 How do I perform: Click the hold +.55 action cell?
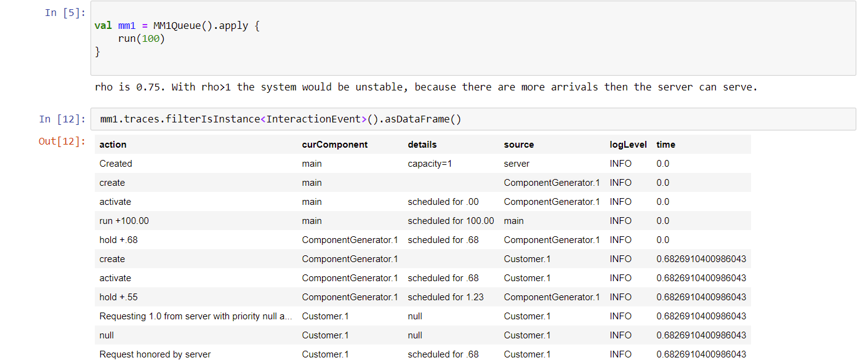pos(118,297)
